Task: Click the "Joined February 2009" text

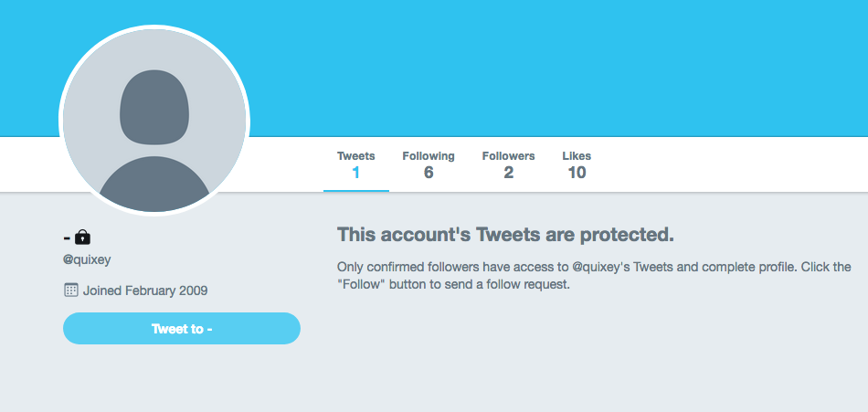Action: [x=145, y=291]
